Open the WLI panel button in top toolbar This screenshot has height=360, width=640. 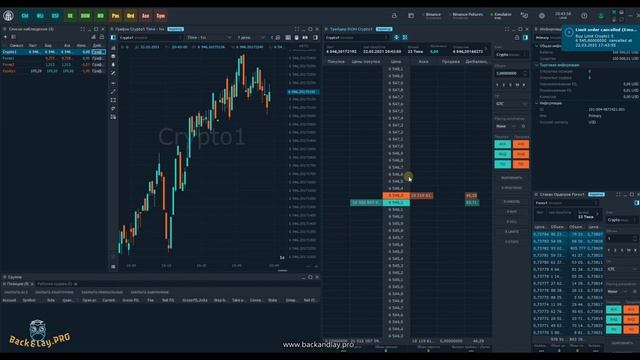coord(40,16)
